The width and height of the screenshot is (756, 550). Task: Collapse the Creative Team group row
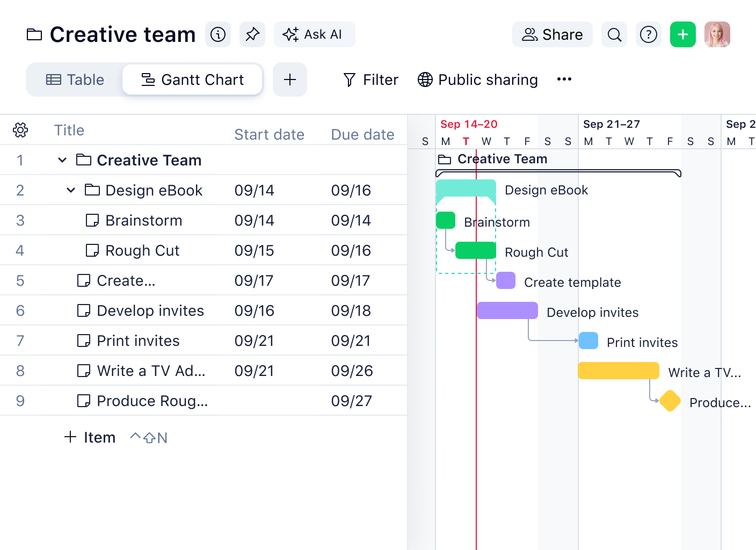pyautogui.click(x=62, y=160)
